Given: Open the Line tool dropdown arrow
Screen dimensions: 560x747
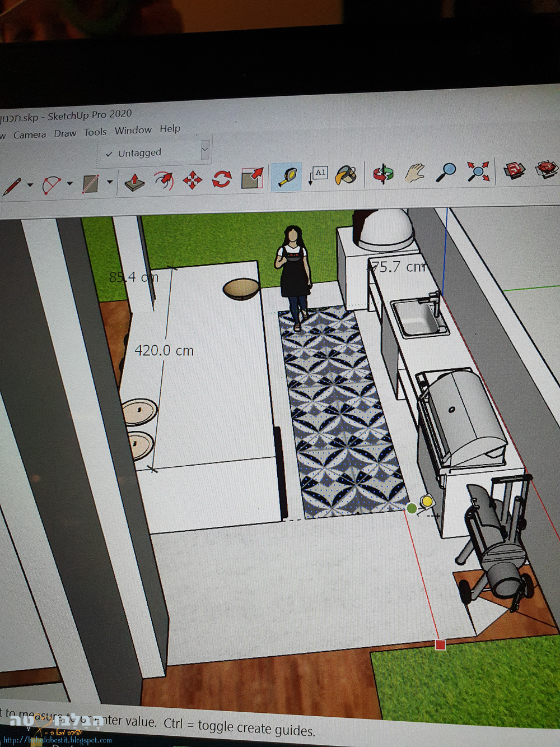Looking at the screenshot, I should coord(30,184).
